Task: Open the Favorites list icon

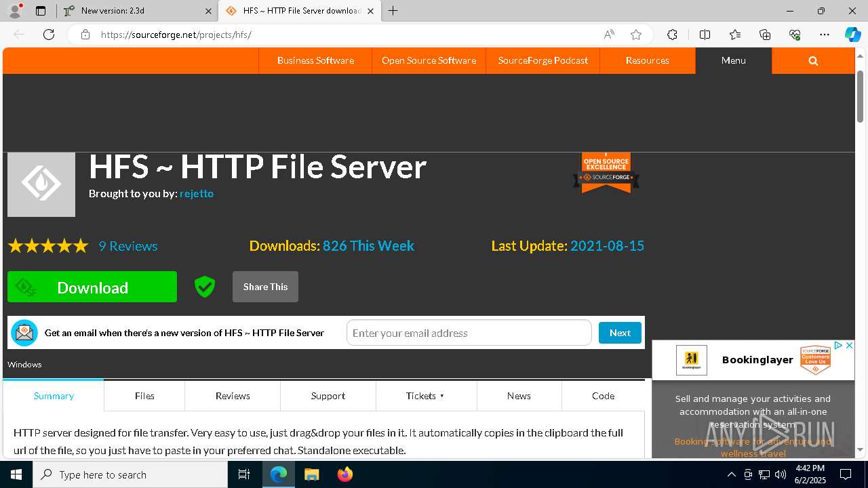Action: 735,35
